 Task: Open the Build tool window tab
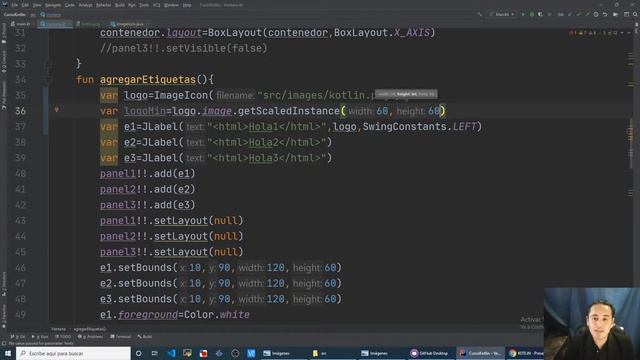coord(145,337)
